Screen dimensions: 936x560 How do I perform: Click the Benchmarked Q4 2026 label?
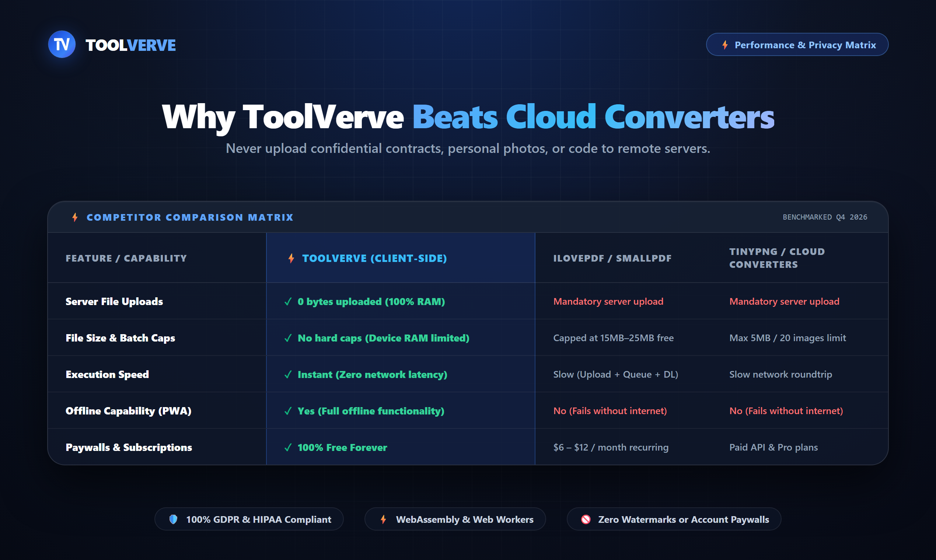825,217
